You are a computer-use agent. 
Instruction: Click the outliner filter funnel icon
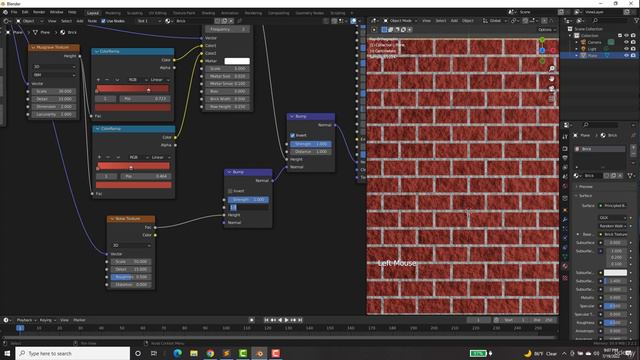[636, 20]
